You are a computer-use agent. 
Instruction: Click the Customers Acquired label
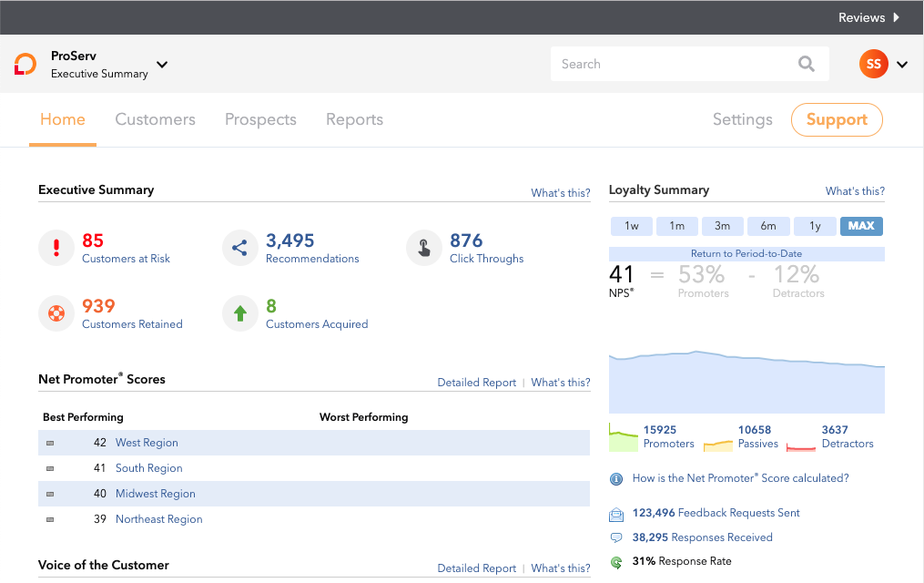pos(317,324)
